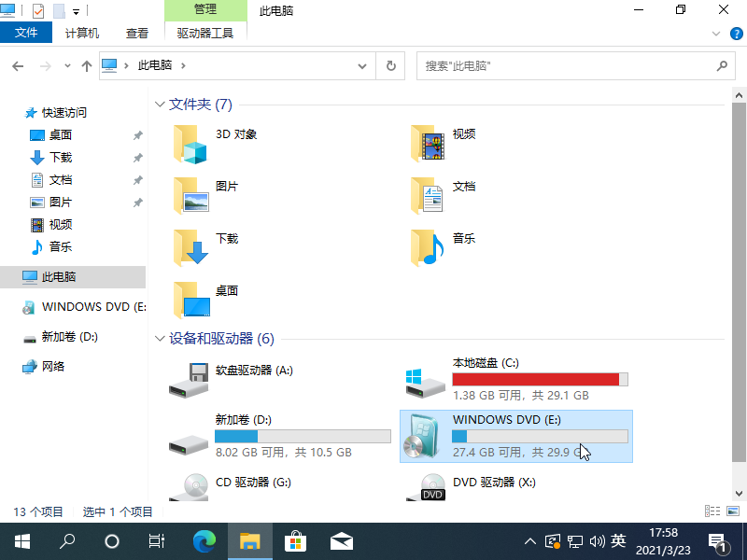Collapse the 文件夹 (7) section
Viewport: 747px width, 560px height.
(160, 105)
